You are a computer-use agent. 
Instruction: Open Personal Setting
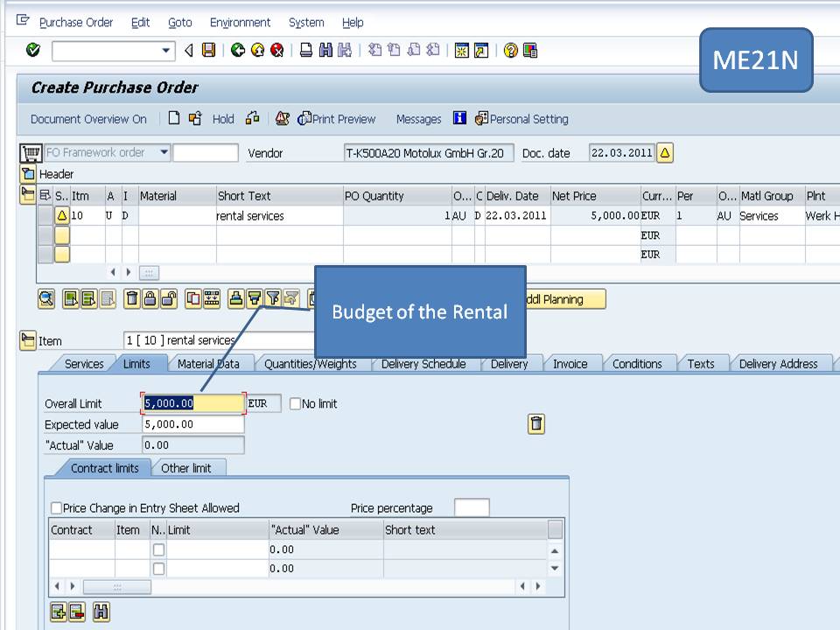coord(521,119)
